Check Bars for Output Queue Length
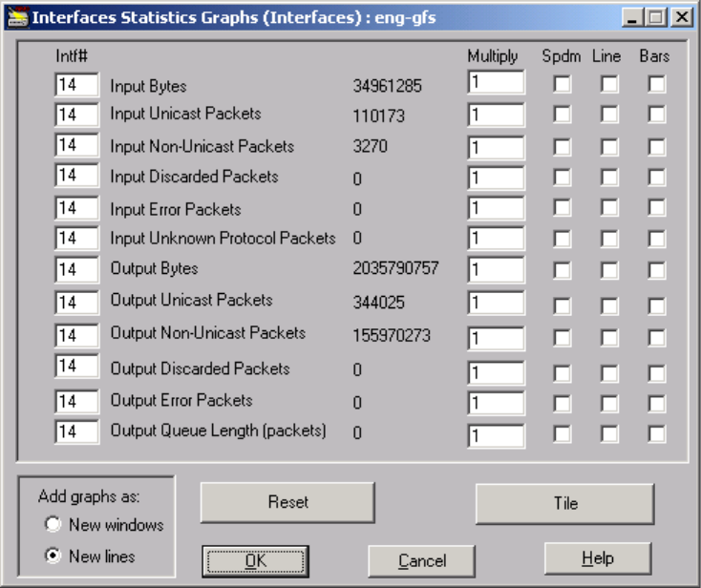701x588 pixels. pos(657,434)
